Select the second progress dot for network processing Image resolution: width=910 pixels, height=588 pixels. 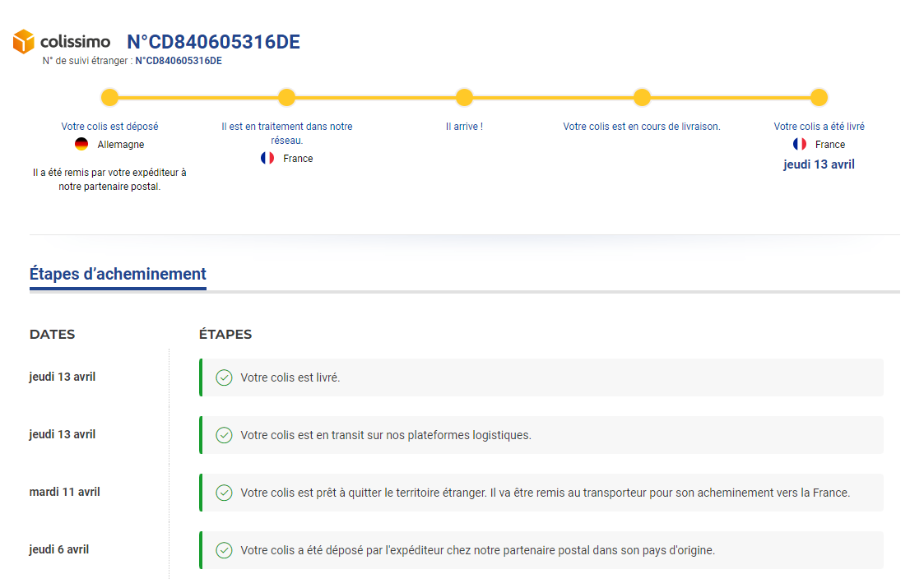click(286, 98)
